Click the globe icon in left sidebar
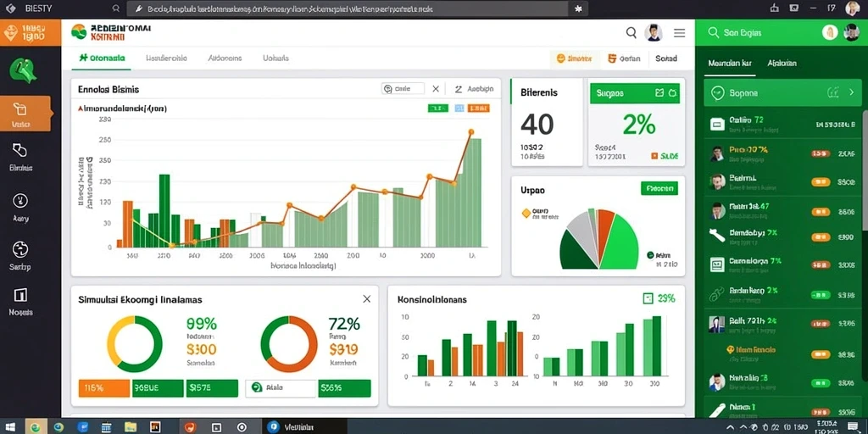 point(20,249)
